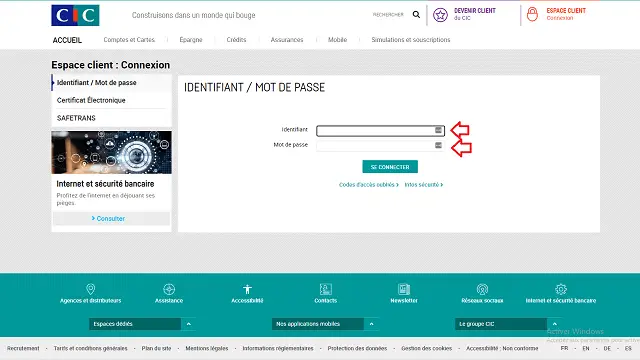The width and height of the screenshot is (640, 360).
Task: Open the Plan du site link
Action: 156,348
